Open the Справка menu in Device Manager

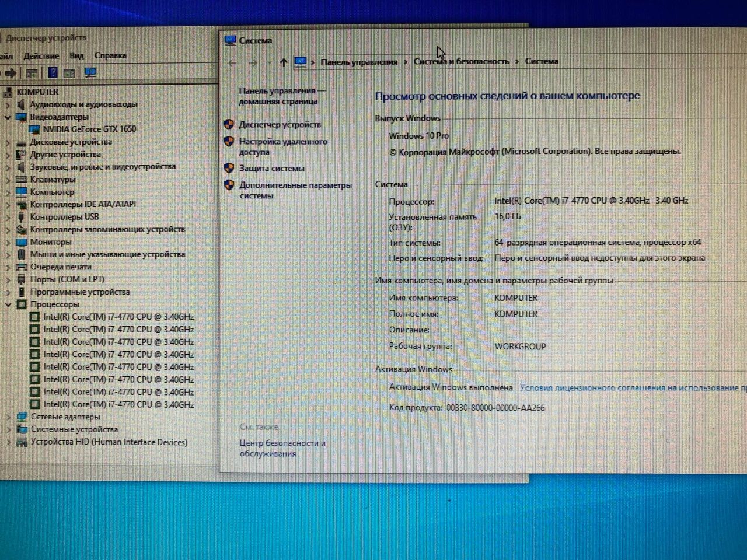point(110,55)
